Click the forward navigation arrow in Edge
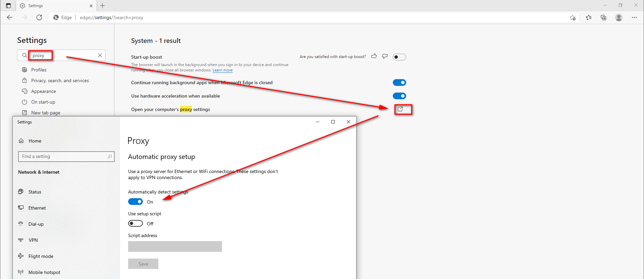The width and height of the screenshot is (644, 279). click(x=24, y=17)
